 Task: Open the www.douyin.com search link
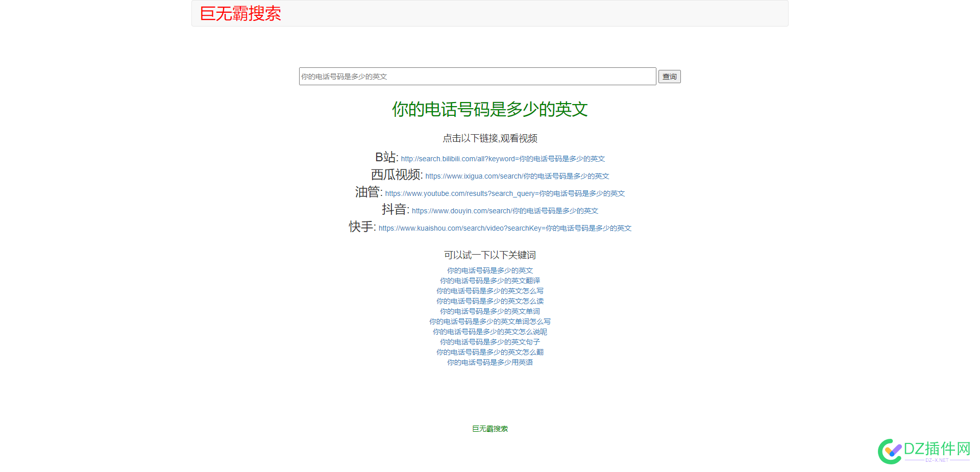(x=505, y=211)
